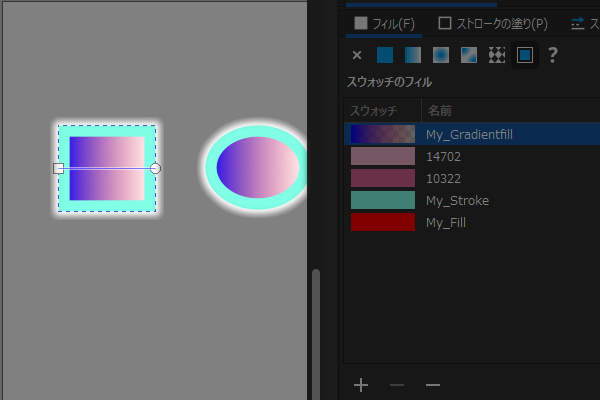Viewport: 600px width, 400px height.
Task: Open the フィル(F) tab
Action: coord(384,24)
